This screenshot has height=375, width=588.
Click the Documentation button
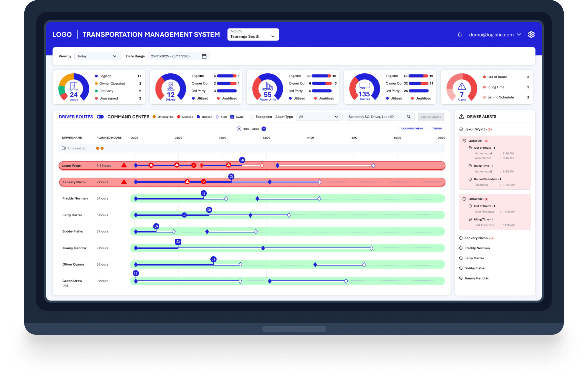(x=412, y=129)
